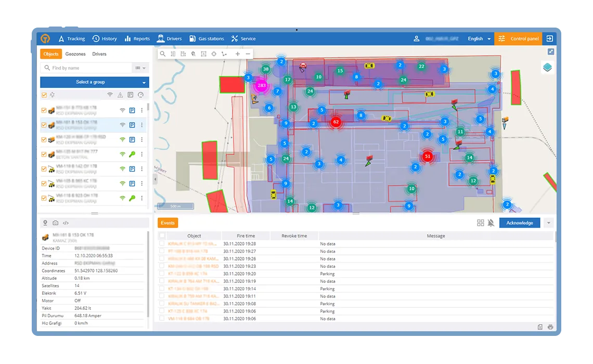Image resolution: width=593 pixels, height=364 pixels.
Task: Uncheck the first vehicle in the Objects list
Action: point(44,110)
